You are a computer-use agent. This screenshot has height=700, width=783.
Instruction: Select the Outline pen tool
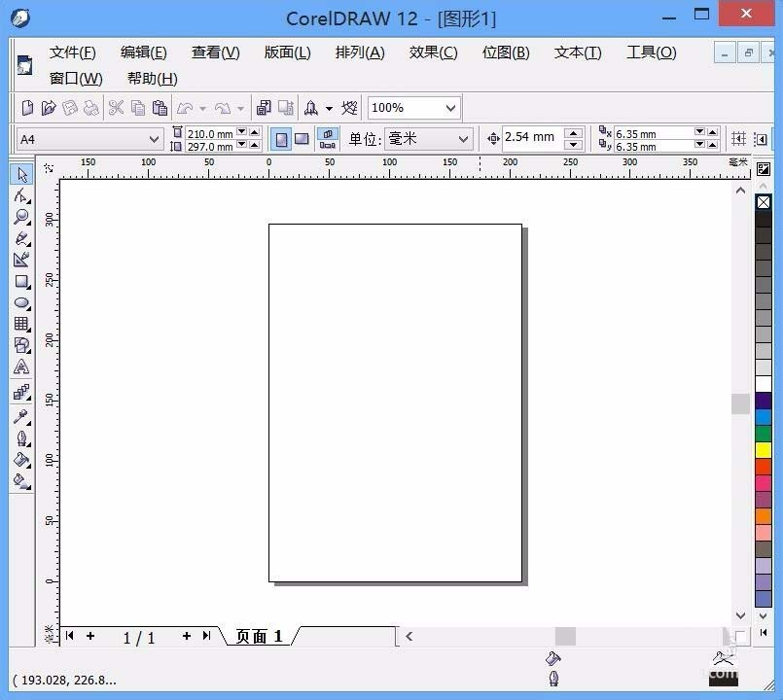tap(21, 437)
